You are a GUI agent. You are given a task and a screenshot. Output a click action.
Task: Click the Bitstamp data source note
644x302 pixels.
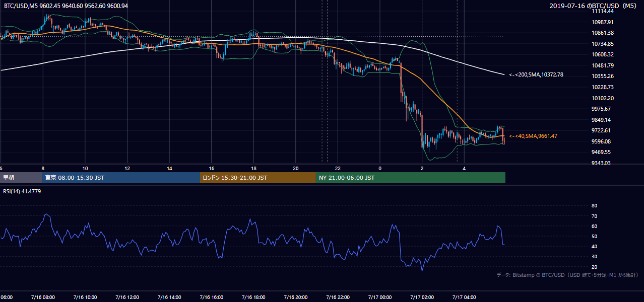tap(567, 275)
